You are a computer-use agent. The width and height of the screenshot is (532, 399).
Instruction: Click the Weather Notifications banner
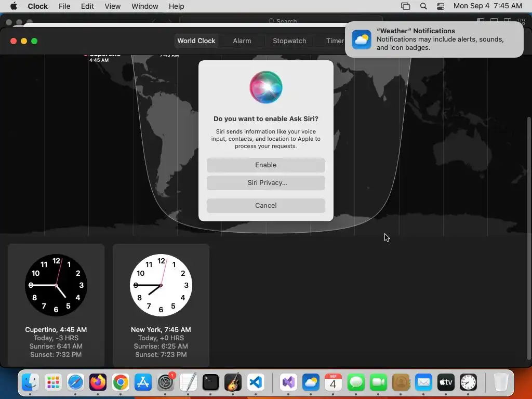pos(434,39)
